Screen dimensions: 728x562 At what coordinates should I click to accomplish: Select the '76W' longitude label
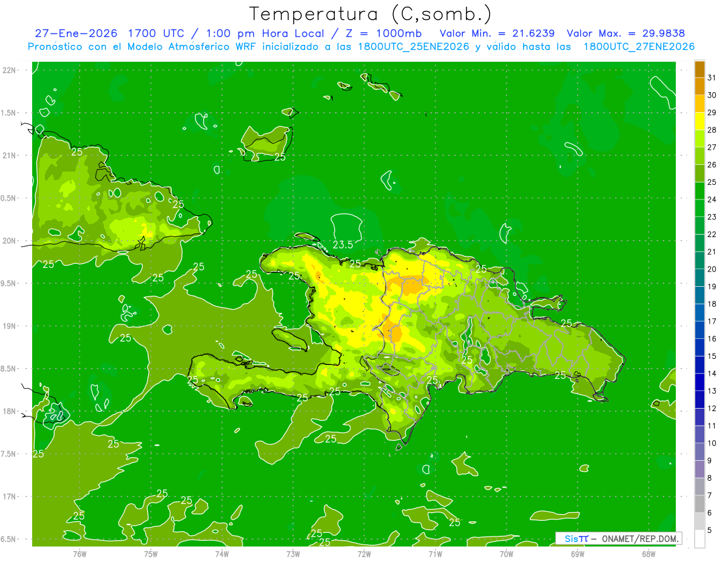pos(79,554)
